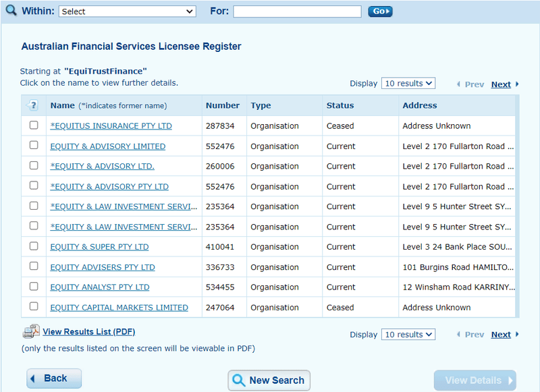Click number cell 247064
This screenshot has width=540, height=392.
[220, 308]
